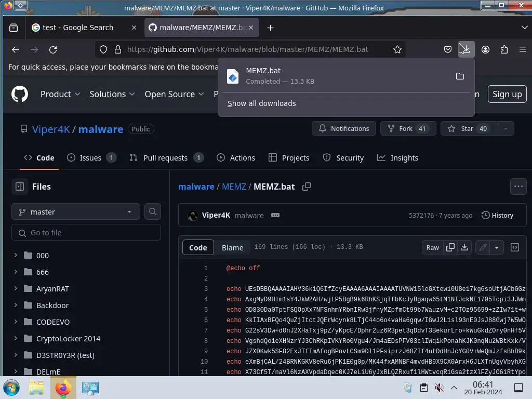Bookmark this page with the star icon
532x399 pixels.
(x=397, y=49)
